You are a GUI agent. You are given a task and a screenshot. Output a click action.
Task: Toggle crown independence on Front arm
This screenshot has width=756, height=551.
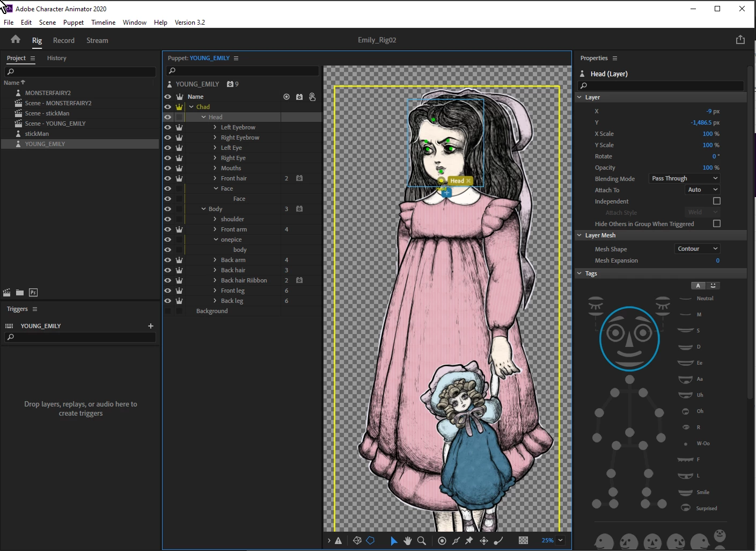point(179,229)
